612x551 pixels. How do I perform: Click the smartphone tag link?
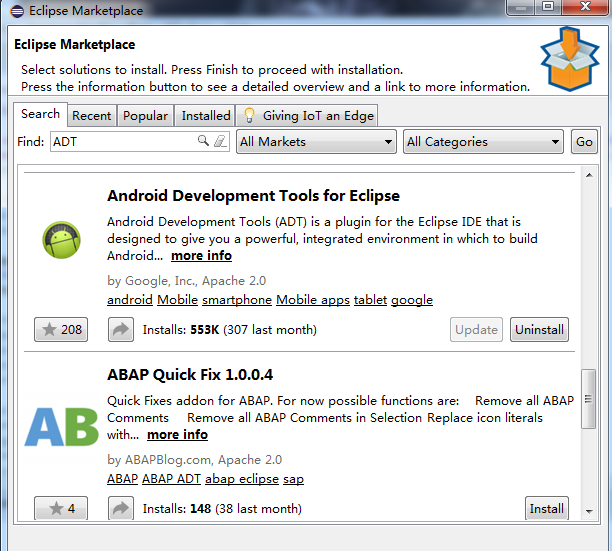point(237,300)
